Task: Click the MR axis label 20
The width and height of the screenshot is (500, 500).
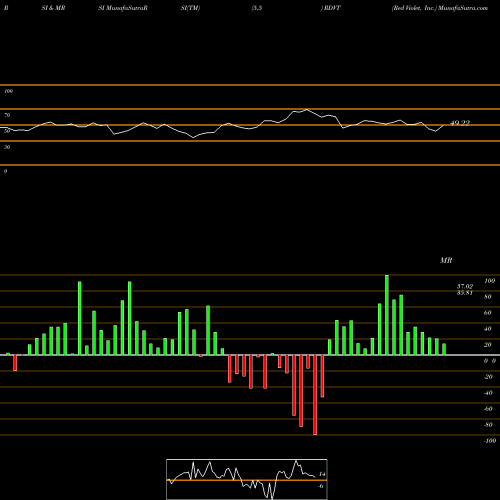Action: (x=488, y=345)
